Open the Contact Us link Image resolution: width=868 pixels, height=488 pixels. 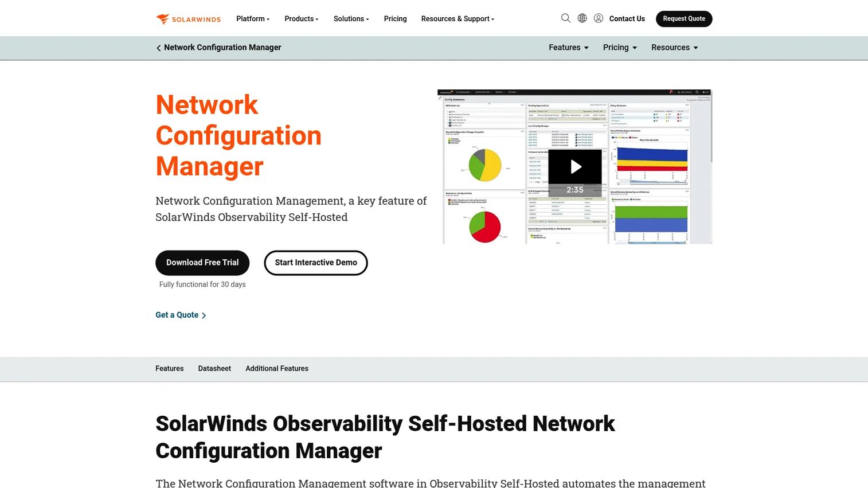click(627, 19)
